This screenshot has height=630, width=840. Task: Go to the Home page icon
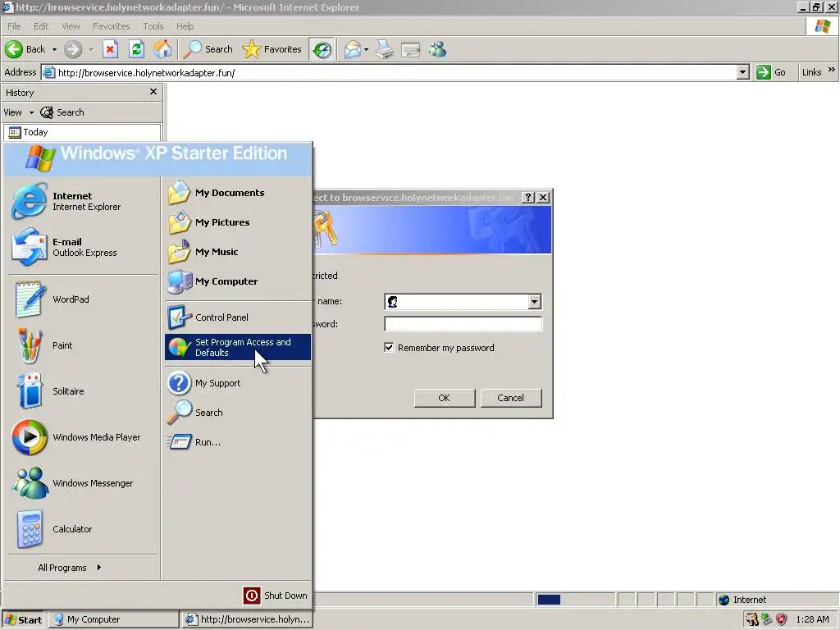point(163,49)
